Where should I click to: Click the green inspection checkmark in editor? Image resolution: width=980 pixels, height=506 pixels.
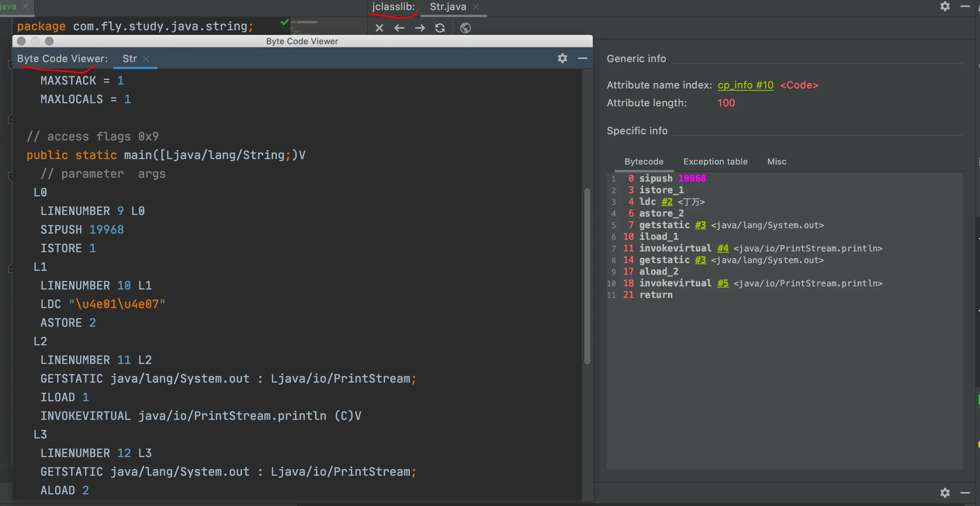point(284,22)
